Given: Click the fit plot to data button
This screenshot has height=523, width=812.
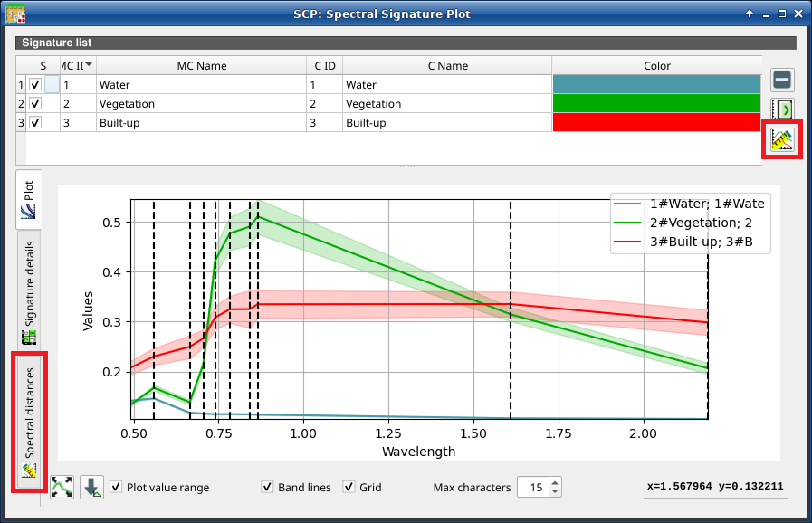Looking at the screenshot, I should 62,488.
